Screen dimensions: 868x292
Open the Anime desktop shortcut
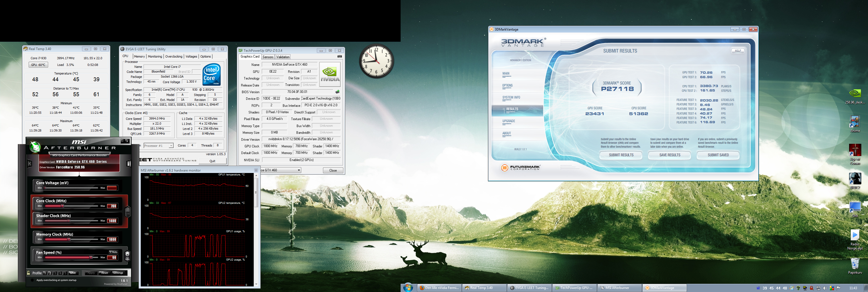[855, 124]
